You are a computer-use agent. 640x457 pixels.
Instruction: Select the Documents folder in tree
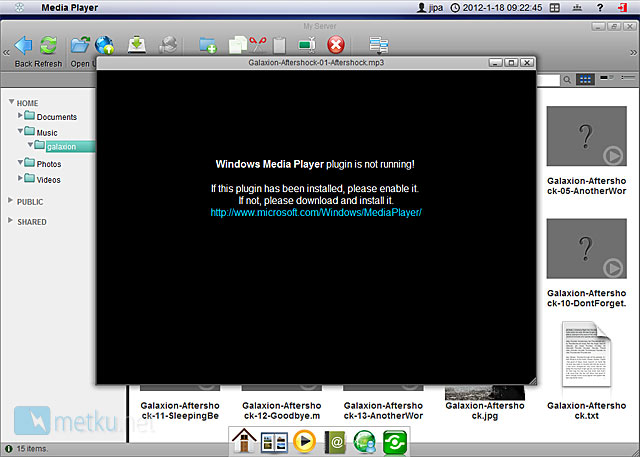[x=56, y=117]
